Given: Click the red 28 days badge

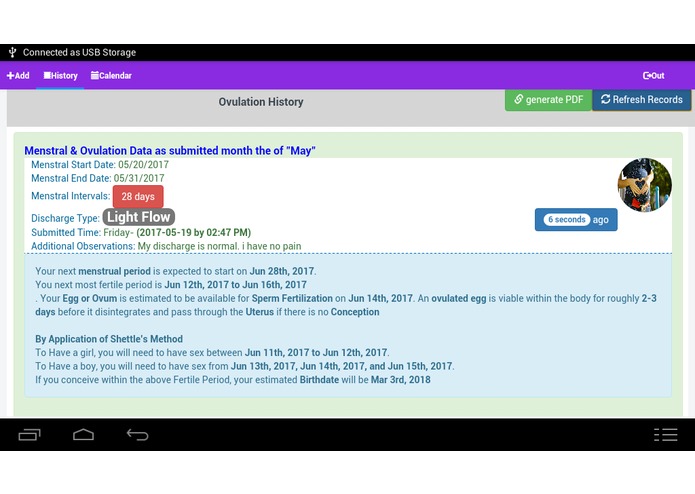Looking at the screenshot, I should tap(138, 197).
